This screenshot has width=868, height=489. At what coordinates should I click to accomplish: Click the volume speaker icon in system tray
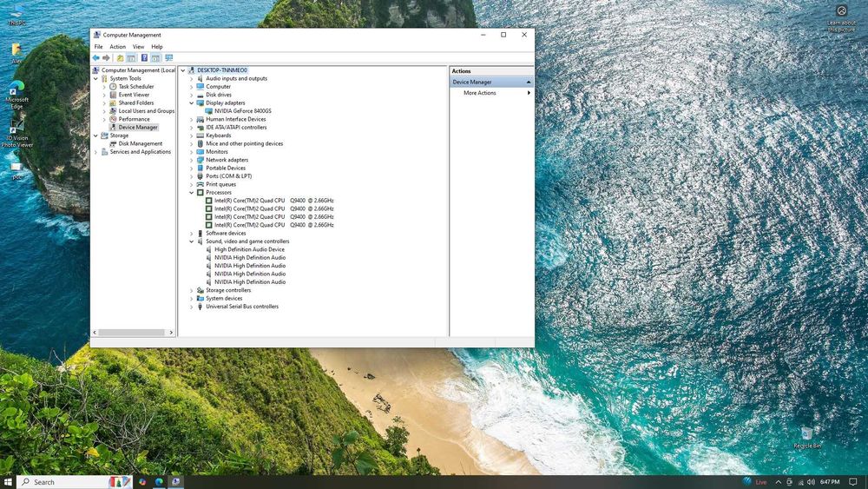(811, 482)
